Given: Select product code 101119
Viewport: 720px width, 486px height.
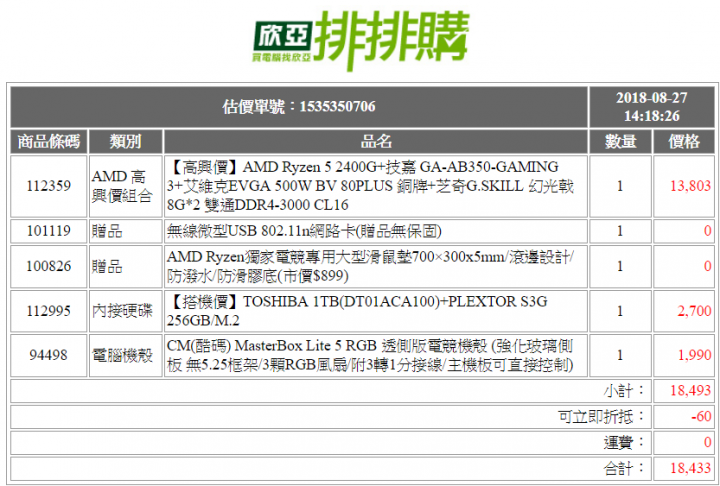Looking at the screenshot, I should [x=49, y=231].
